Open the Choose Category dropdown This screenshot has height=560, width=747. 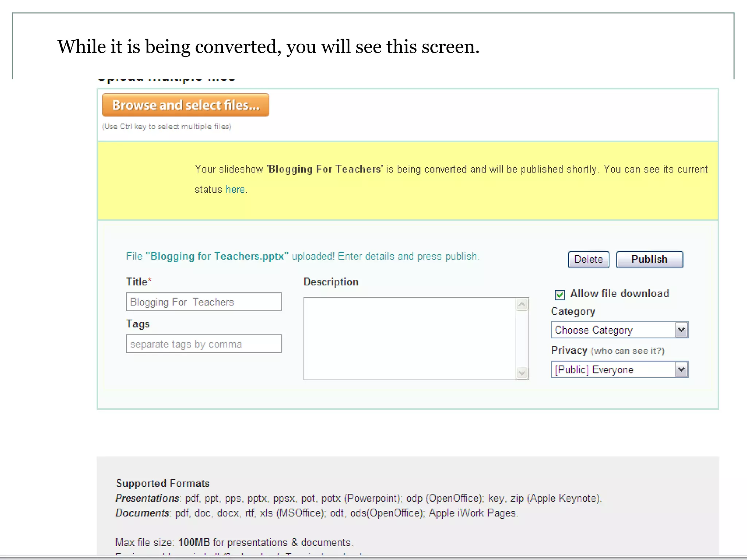tap(619, 330)
